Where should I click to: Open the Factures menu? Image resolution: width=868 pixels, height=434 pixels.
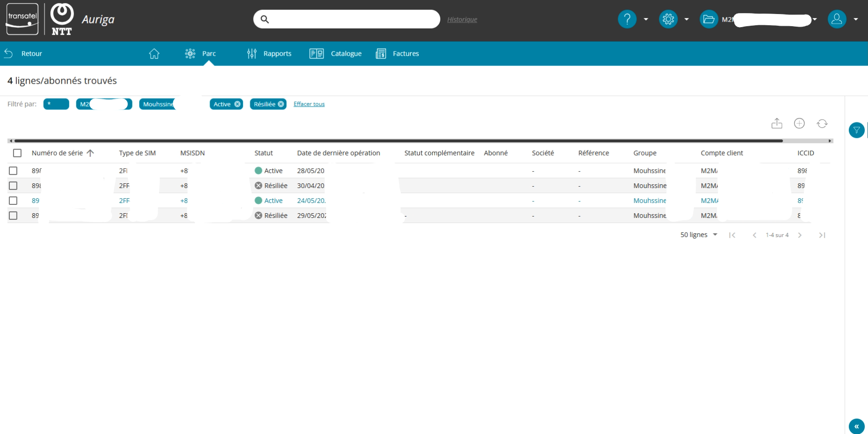[397, 54]
